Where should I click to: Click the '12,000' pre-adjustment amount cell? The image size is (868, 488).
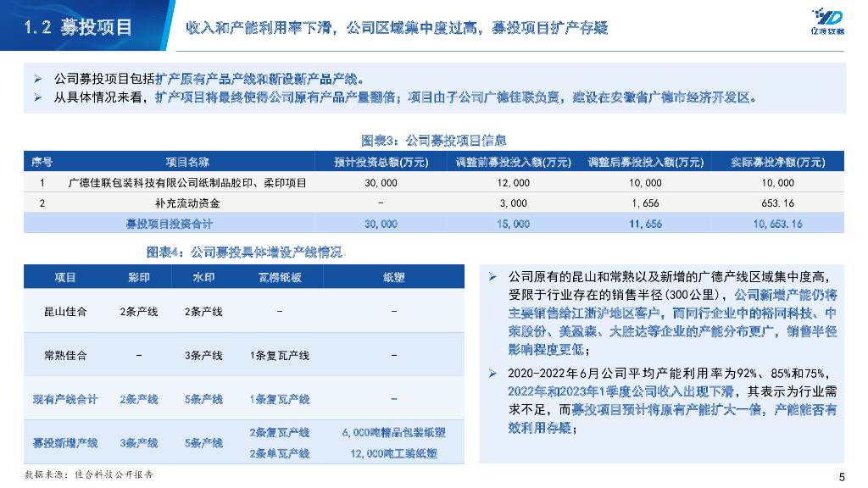[513, 183]
